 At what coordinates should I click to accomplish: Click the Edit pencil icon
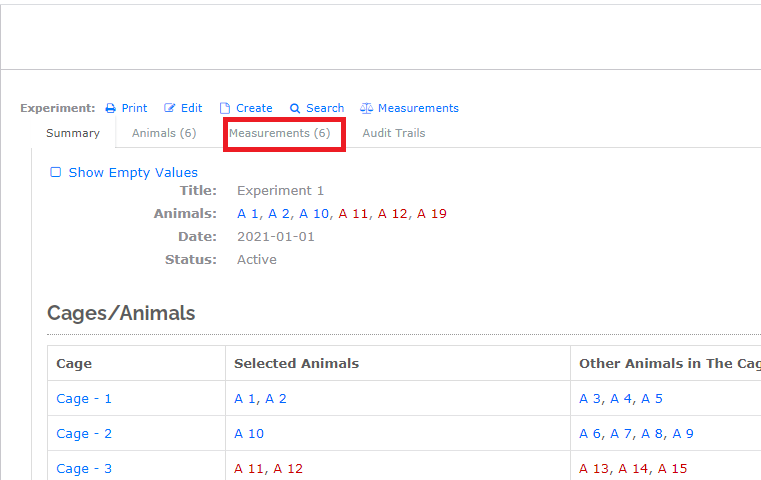170,108
